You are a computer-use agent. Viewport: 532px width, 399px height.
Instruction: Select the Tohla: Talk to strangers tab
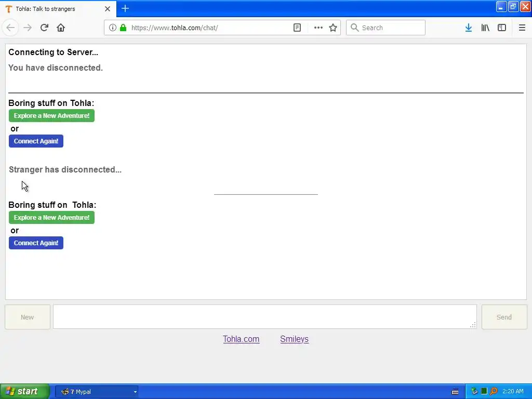point(58,9)
